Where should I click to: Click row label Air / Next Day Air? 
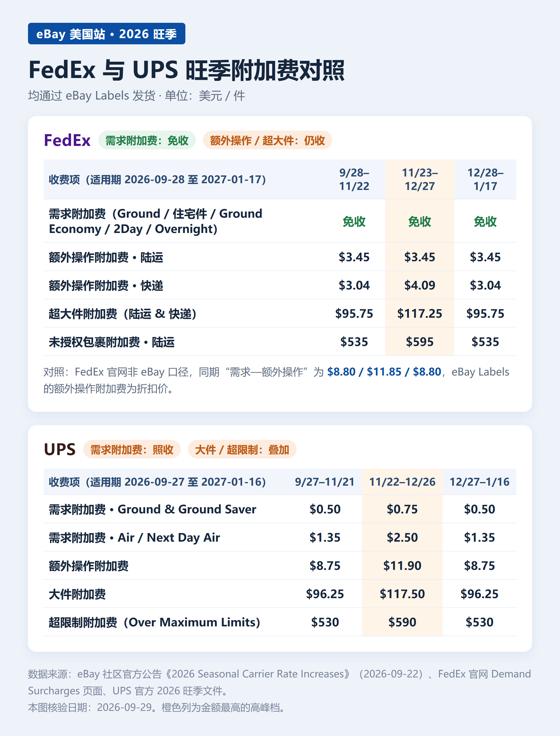134,537
